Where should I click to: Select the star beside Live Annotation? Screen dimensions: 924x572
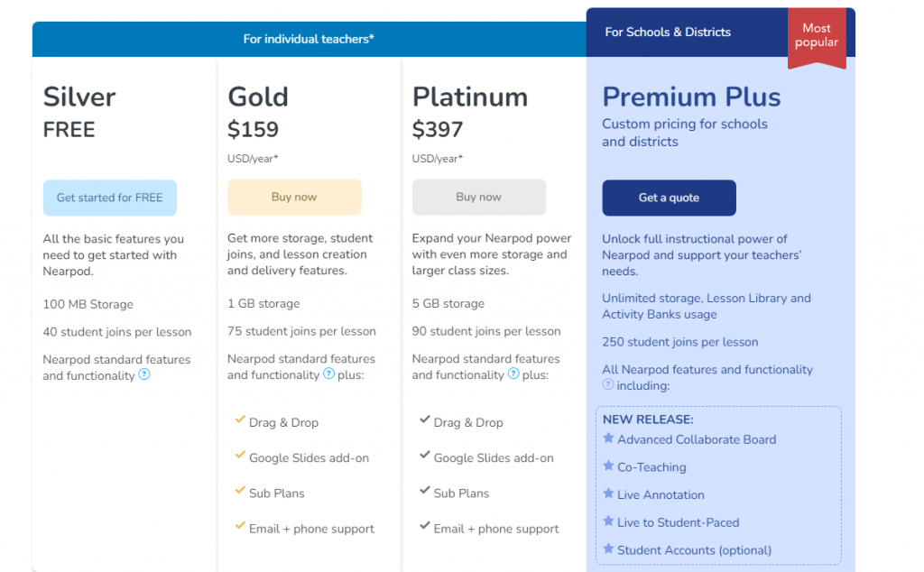608,494
